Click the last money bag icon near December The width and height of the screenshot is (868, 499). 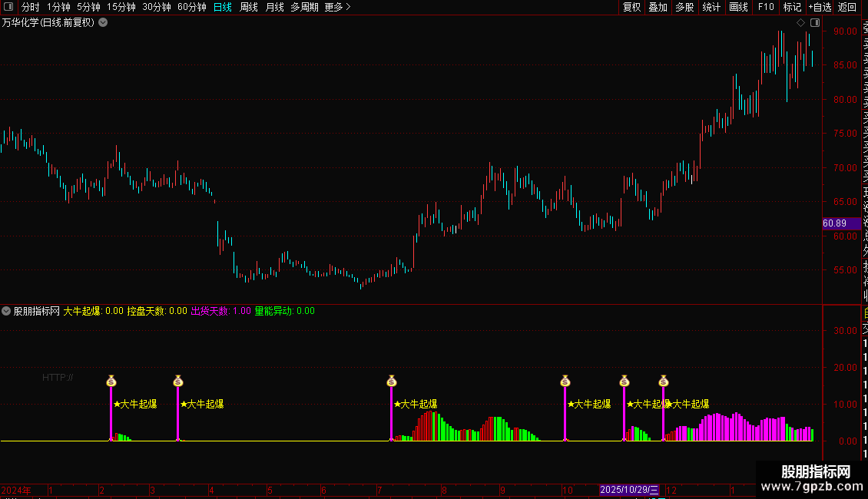tap(663, 381)
